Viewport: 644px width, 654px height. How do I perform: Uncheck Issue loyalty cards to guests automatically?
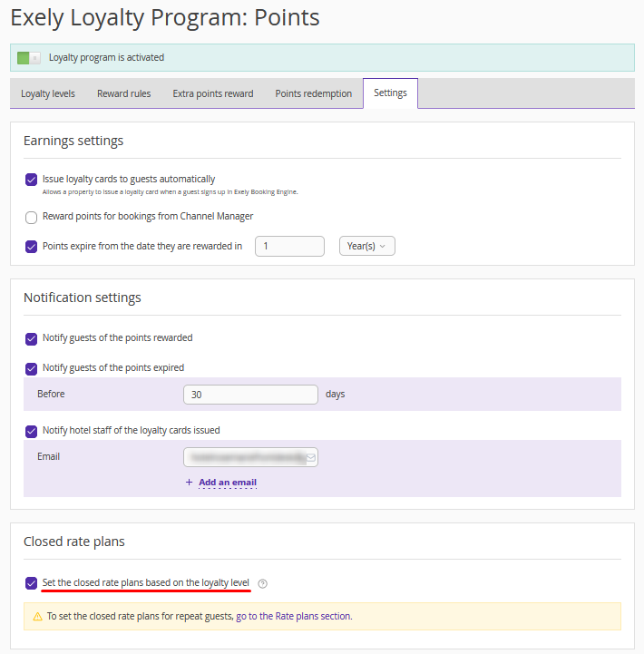click(x=31, y=180)
